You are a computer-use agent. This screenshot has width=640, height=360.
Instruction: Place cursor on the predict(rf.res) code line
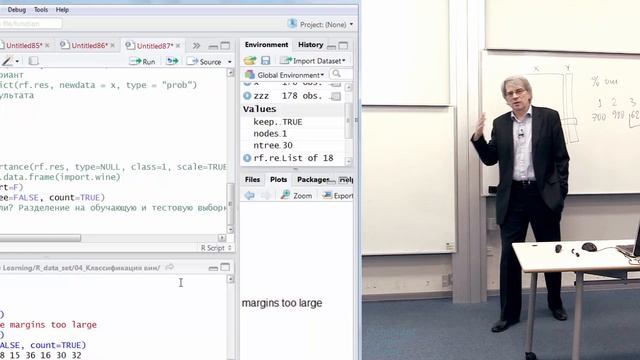pos(98,85)
